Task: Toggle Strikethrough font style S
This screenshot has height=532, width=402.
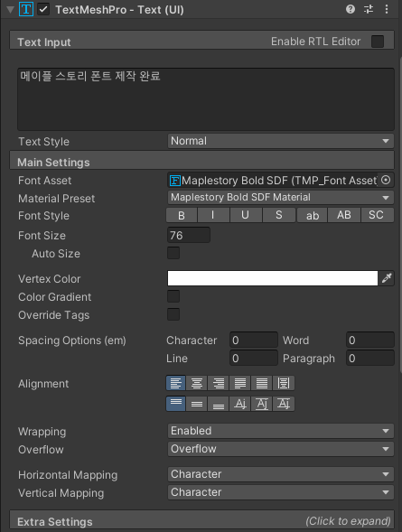Action: tap(279, 215)
